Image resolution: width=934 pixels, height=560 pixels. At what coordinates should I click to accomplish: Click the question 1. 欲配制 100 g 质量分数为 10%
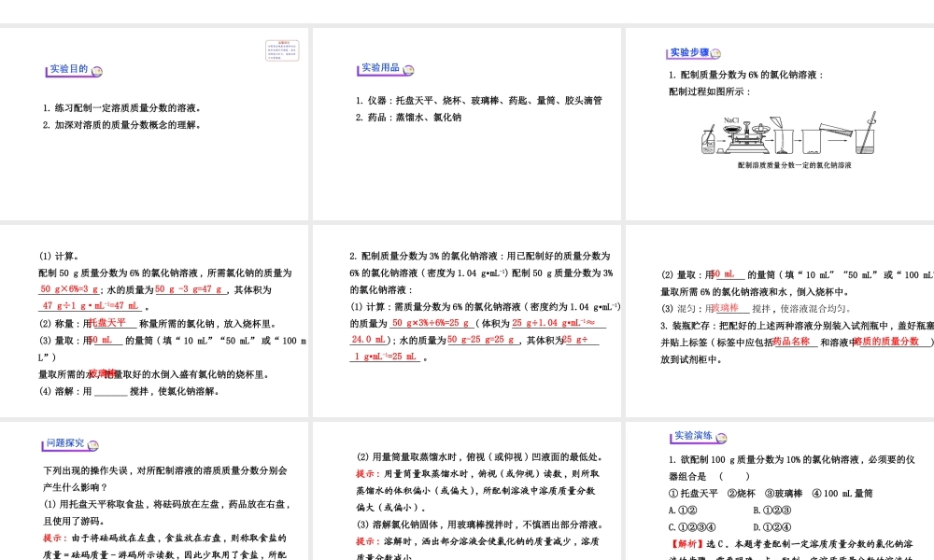pos(792,459)
